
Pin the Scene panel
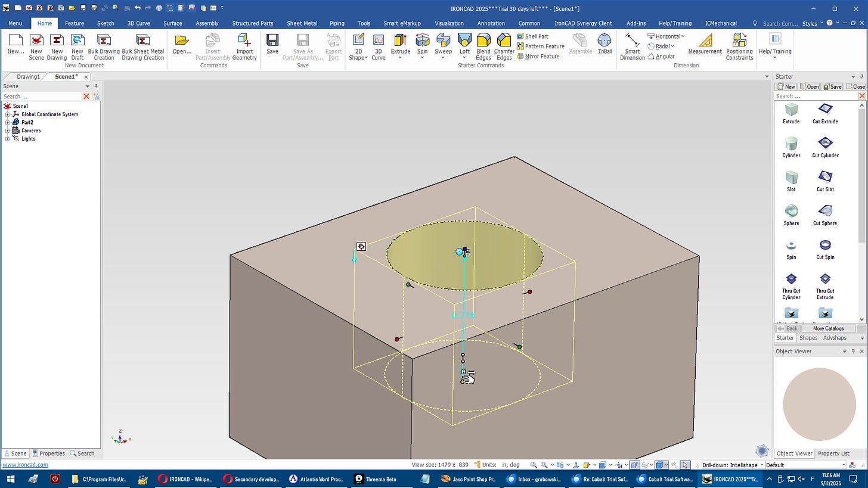96,86
